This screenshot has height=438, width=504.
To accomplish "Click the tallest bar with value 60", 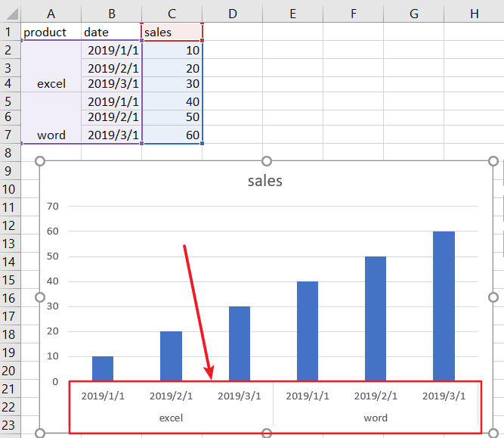I will [x=444, y=306].
